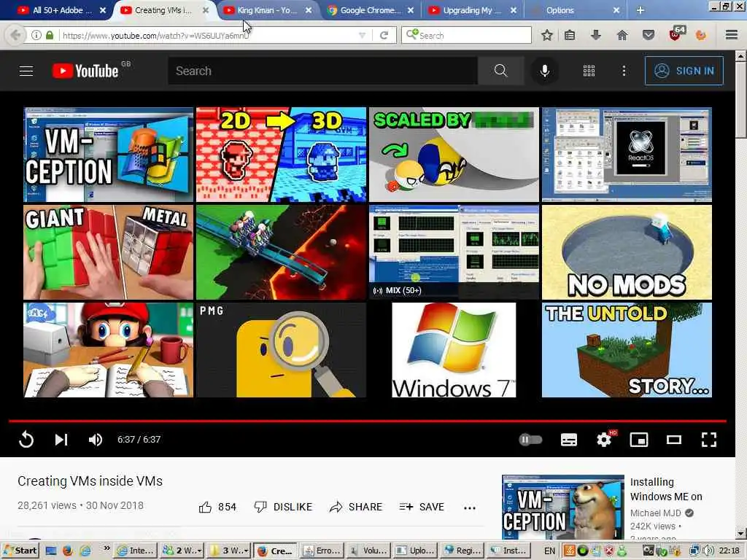The image size is (747, 560).
Task: Click SAVE to playlist button
Action: 422,507
